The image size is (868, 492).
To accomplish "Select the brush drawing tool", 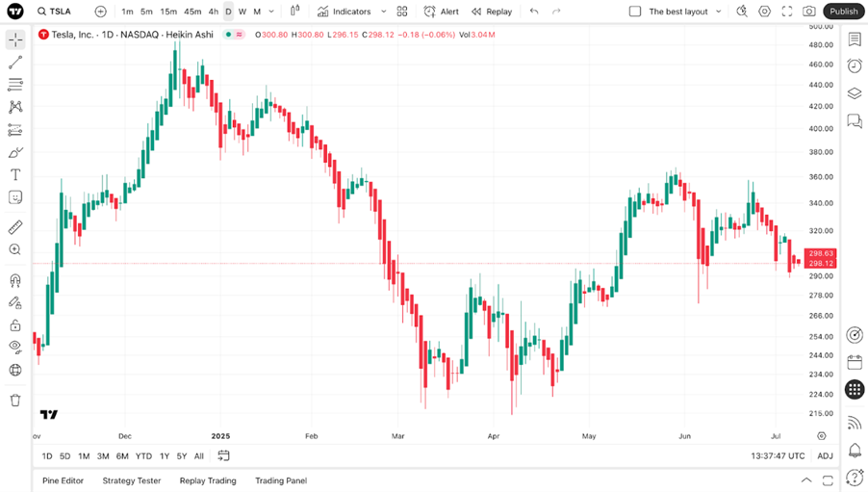I will 15,152.
